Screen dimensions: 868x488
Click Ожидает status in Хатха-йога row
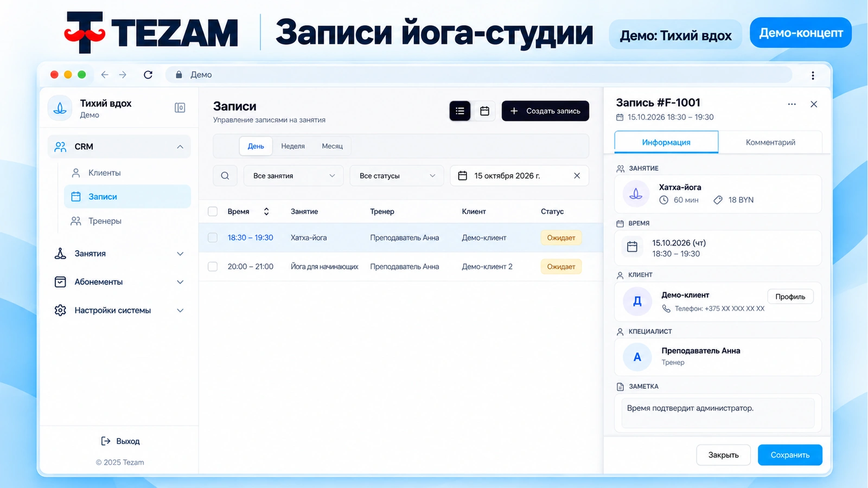click(x=561, y=237)
